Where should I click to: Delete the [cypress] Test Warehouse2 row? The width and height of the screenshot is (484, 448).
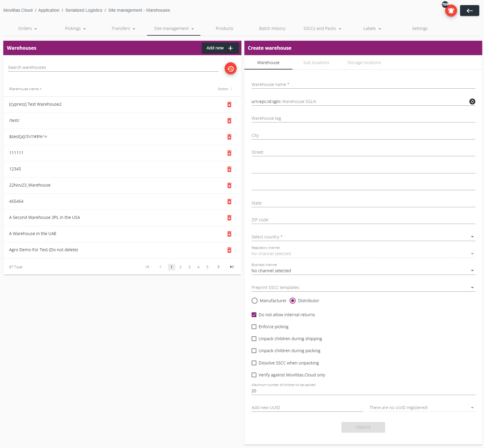pos(229,105)
